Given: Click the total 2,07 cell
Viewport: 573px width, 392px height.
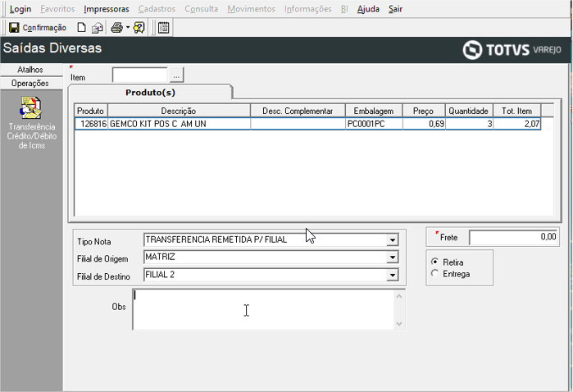Looking at the screenshot, I should [x=516, y=124].
